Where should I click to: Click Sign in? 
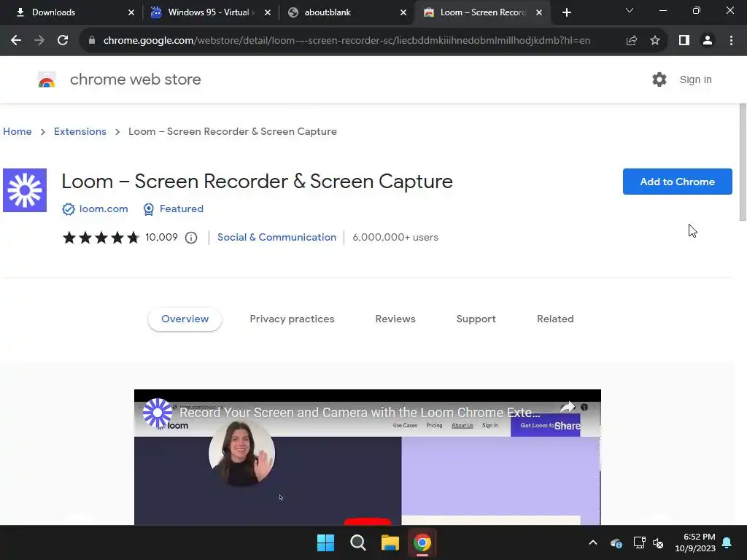pyautogui.click(x=695, y=79)
